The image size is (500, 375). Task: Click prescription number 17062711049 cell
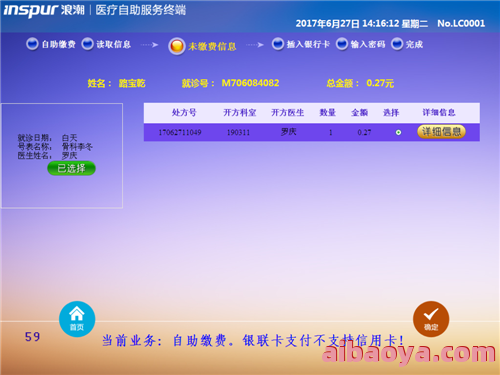(x=180, y=133)
